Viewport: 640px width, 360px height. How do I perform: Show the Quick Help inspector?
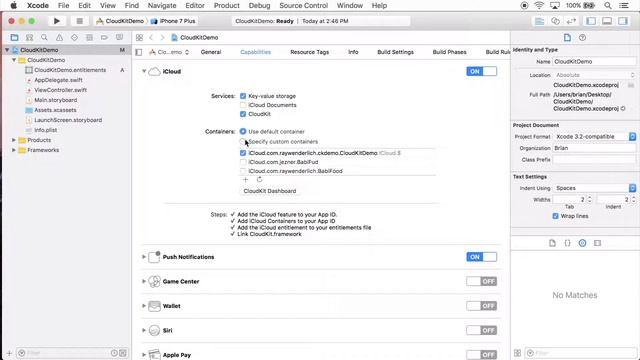click(582, 38)
